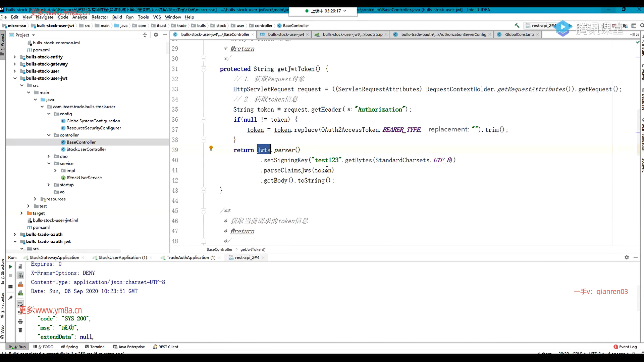Click the yellow intention lightbulb on line 39
The width and height of the screenshot is (644, 362).
coord(211,148)
